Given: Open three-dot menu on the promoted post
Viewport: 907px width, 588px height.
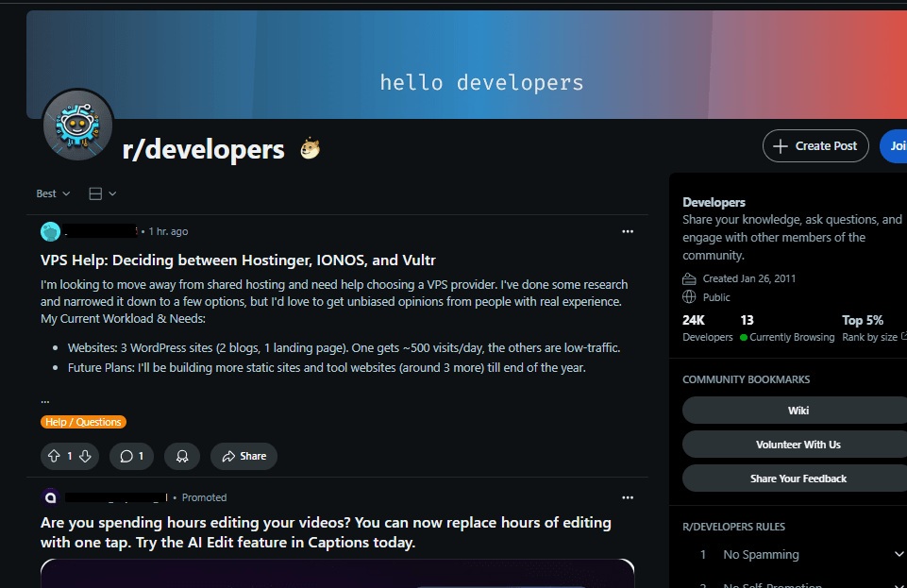Looking at the screenshot, I should coord(628,497).
